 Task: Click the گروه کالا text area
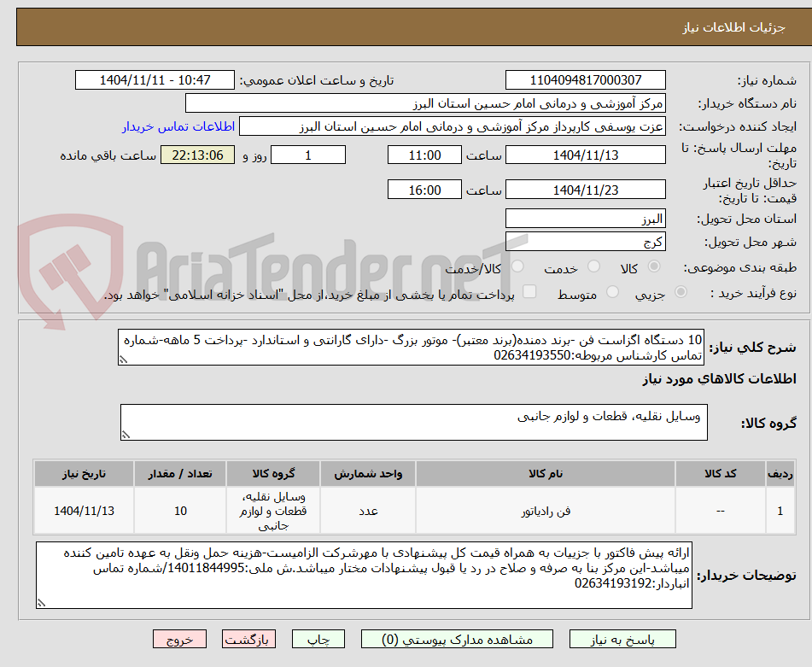click(x=414, y=423)
